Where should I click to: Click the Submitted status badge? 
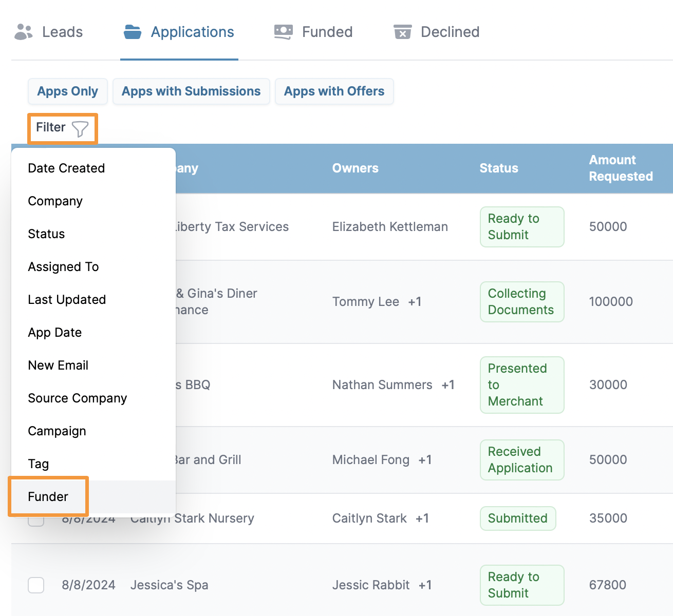[x=518, y=518]
